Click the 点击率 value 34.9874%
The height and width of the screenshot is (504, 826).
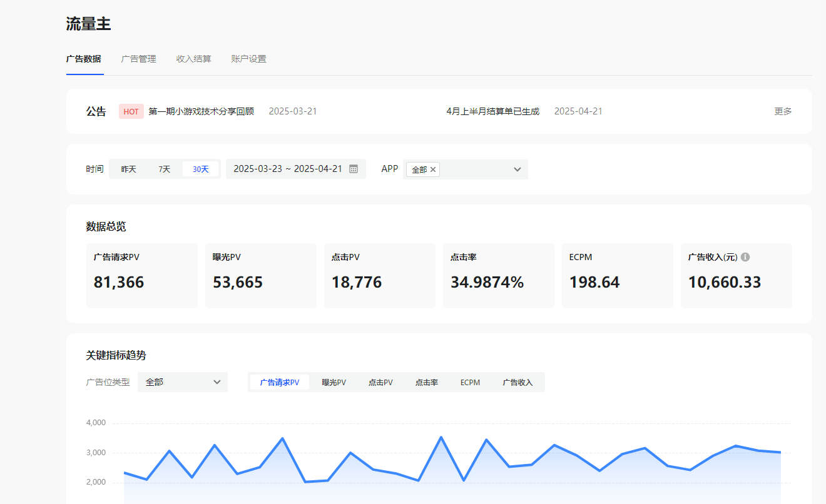(487, 282)
